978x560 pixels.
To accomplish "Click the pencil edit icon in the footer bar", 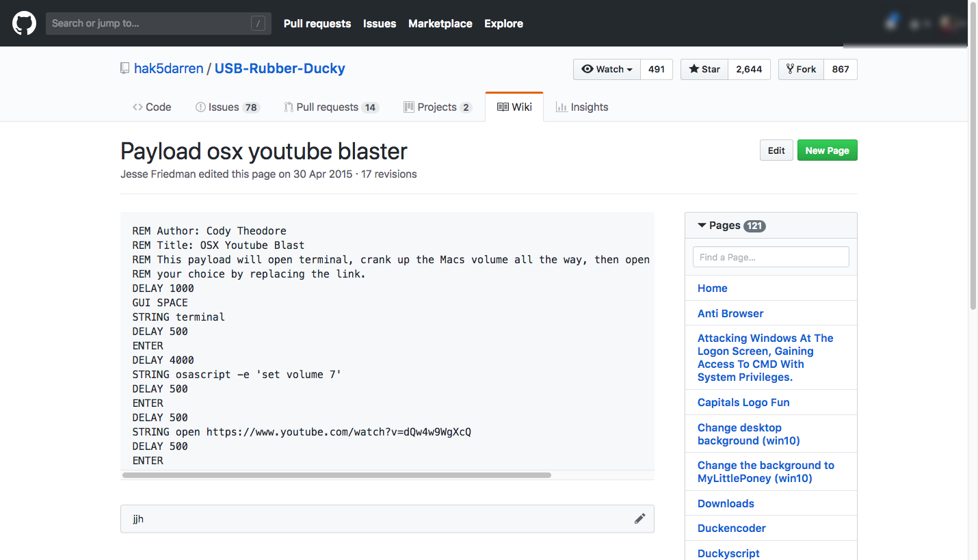I will pyautogui.click(x=640, y=518).
